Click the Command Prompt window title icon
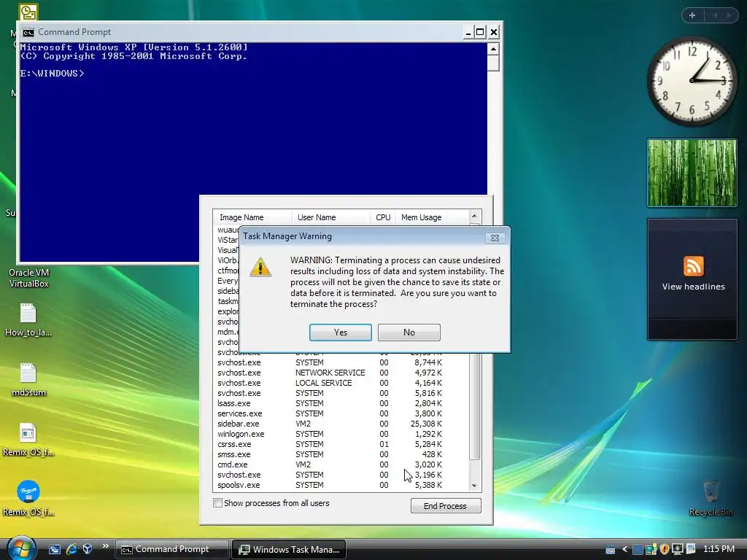This screenshot has width=747, height=560. 28,32
